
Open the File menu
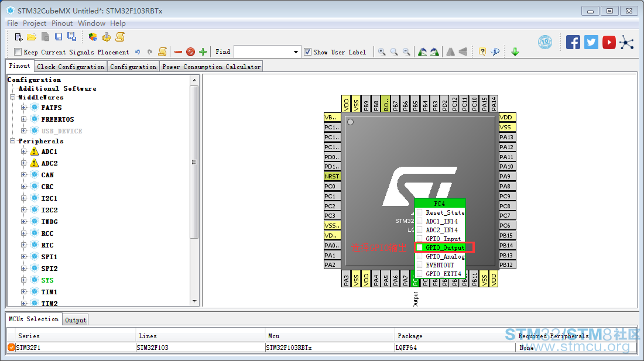point(12,23)
